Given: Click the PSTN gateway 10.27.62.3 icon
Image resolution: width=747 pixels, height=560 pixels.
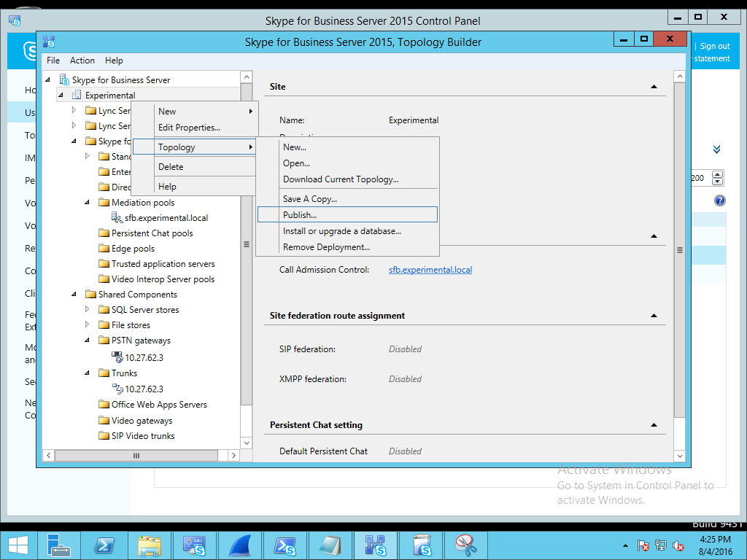Looking at the screenshot, I should click(117, 357).
